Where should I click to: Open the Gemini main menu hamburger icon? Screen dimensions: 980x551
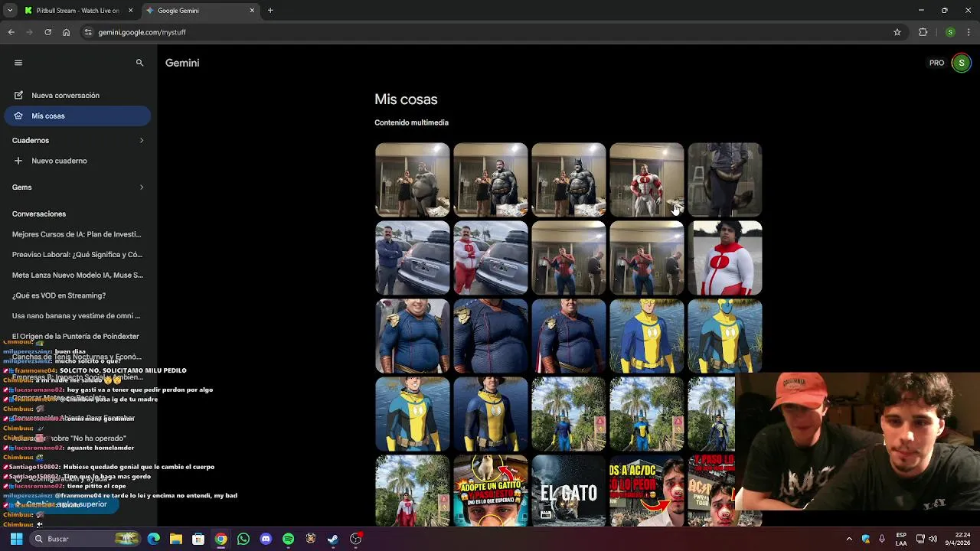click(x=18, y=63)
